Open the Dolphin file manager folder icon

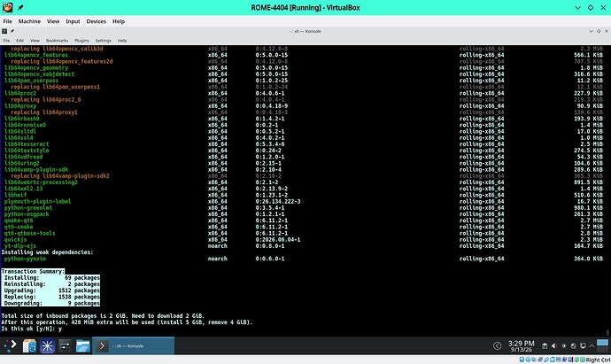click(x=83, y=345)
